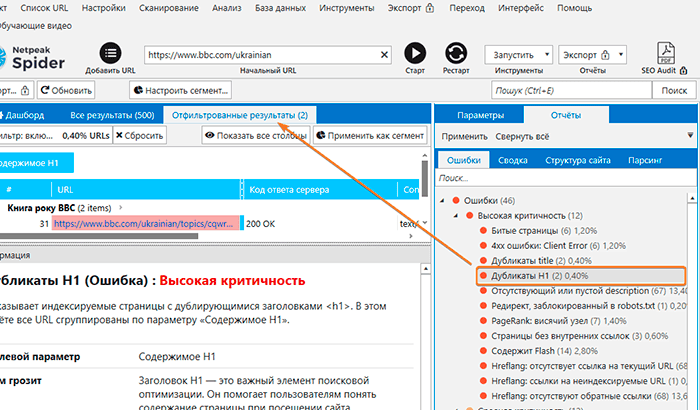This screenshot has width=700, height=410.
Task: Click the Обучающие видео link
Action: [36, 26]
